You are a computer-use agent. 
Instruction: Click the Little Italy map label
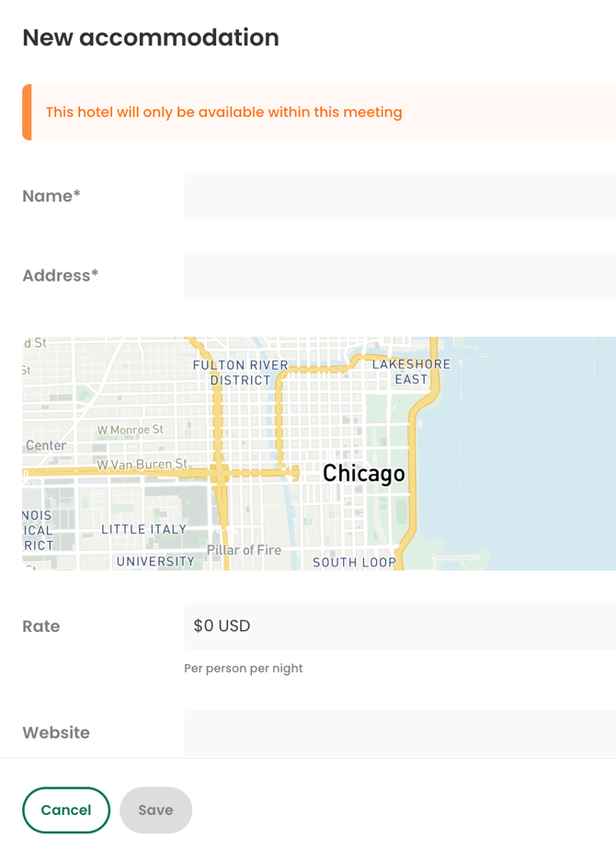[143, 530]
